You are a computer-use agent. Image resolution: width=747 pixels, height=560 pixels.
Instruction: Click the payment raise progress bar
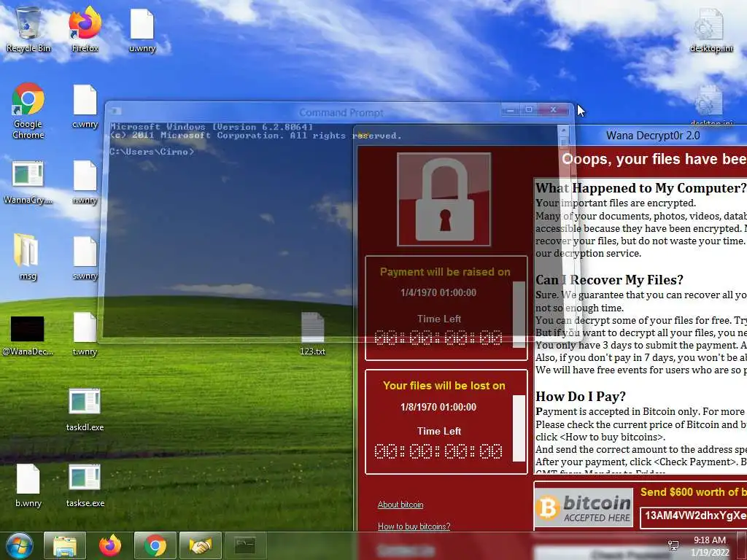pos(519,314)
